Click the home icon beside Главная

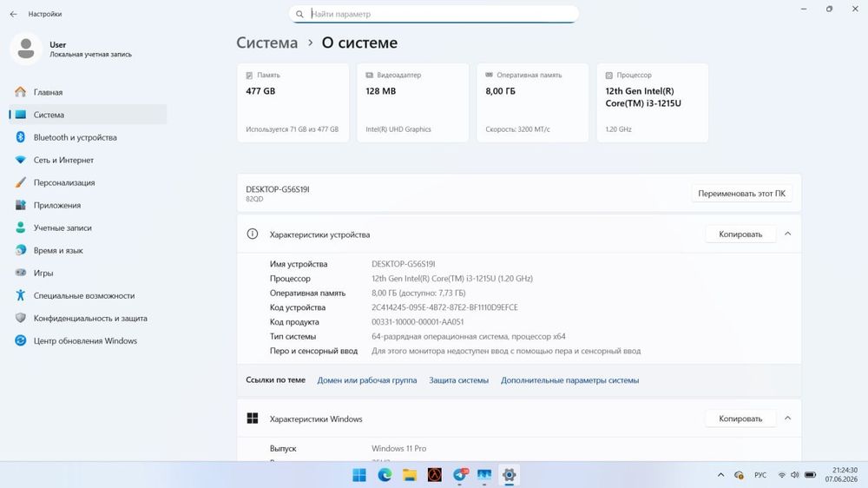(21, 92)
